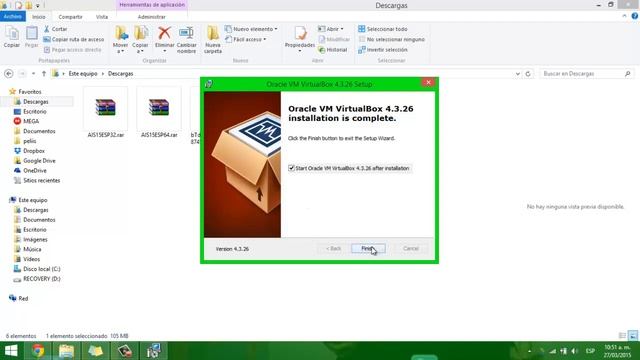The height and width of the screenshot is (360, 640).
Task: Open the Mover a dropdown
Action: click(120, 40)
